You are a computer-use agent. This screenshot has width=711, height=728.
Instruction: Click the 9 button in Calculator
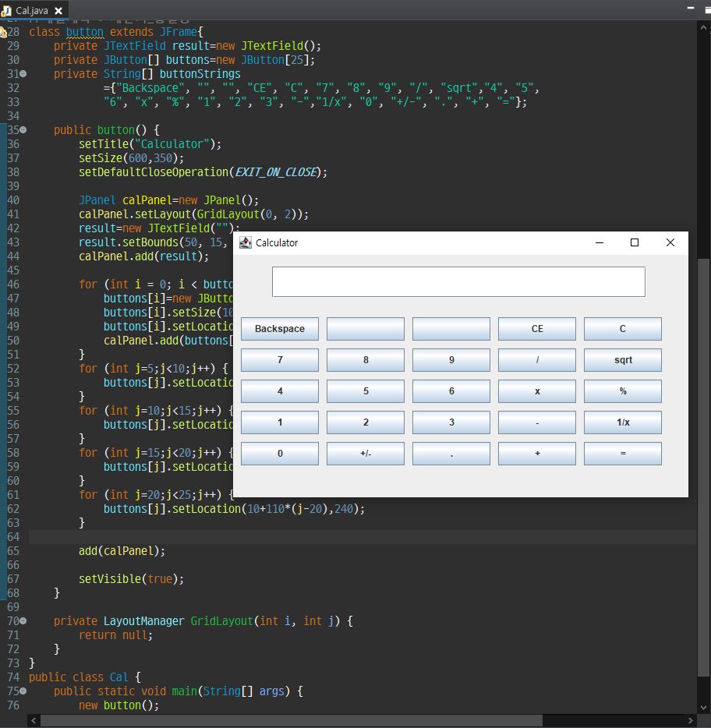click(x=451, y=360)
